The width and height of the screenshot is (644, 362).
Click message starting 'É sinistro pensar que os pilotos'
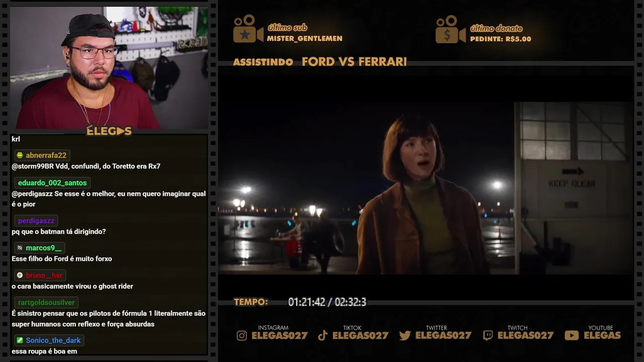point(109,319)
